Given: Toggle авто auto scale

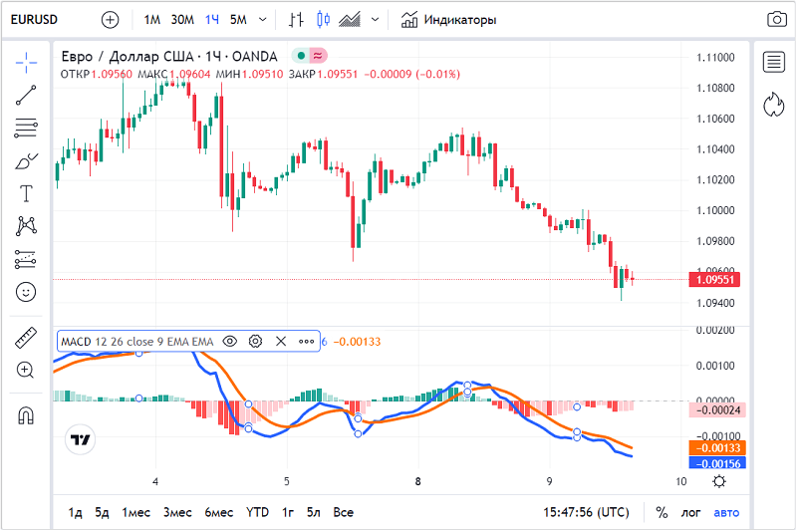Looking at the screenshot, I should 726,512.
